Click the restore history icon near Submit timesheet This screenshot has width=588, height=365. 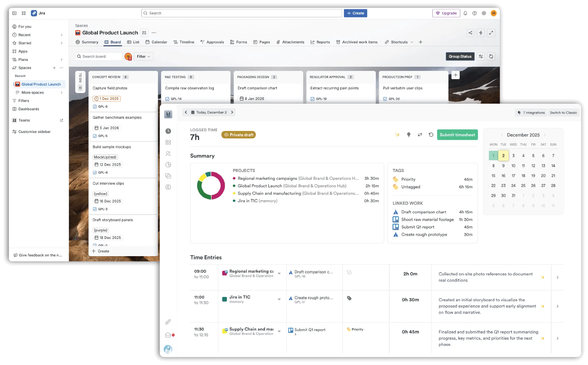click(431, 134)
